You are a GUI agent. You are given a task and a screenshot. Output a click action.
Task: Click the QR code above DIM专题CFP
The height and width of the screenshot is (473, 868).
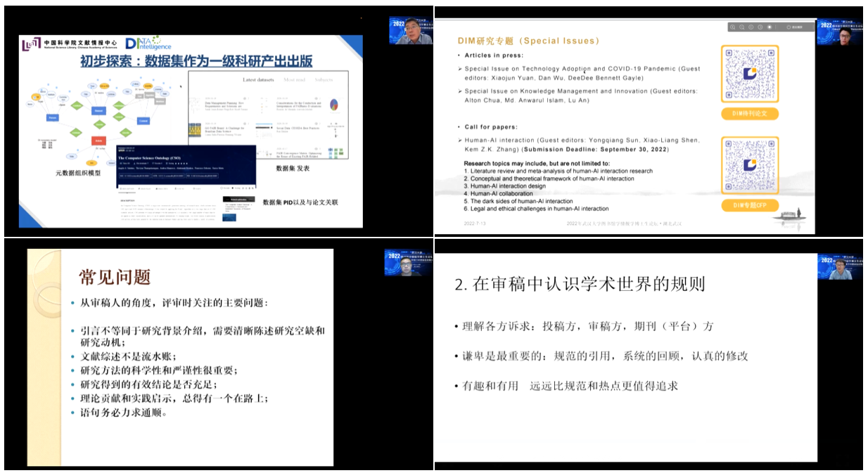(749, 166)
